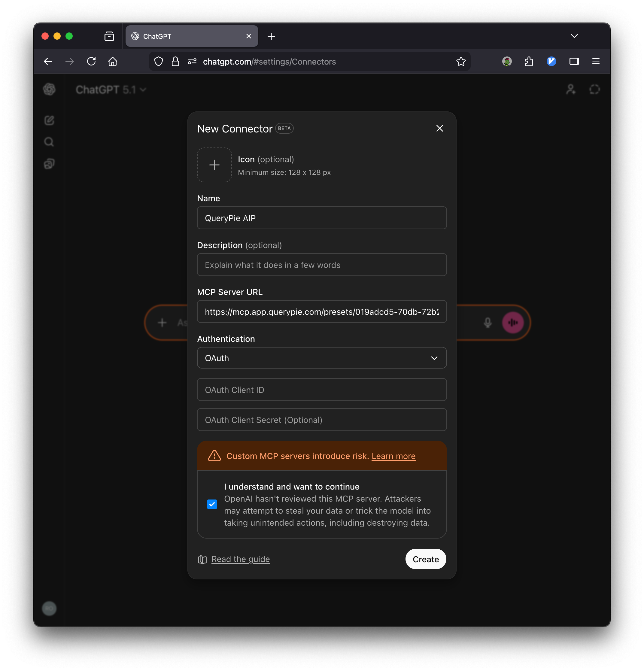The image size is (644, 671).
Task: Open the ChatGPT 5.1 model selector
Action: coord(111,90)
